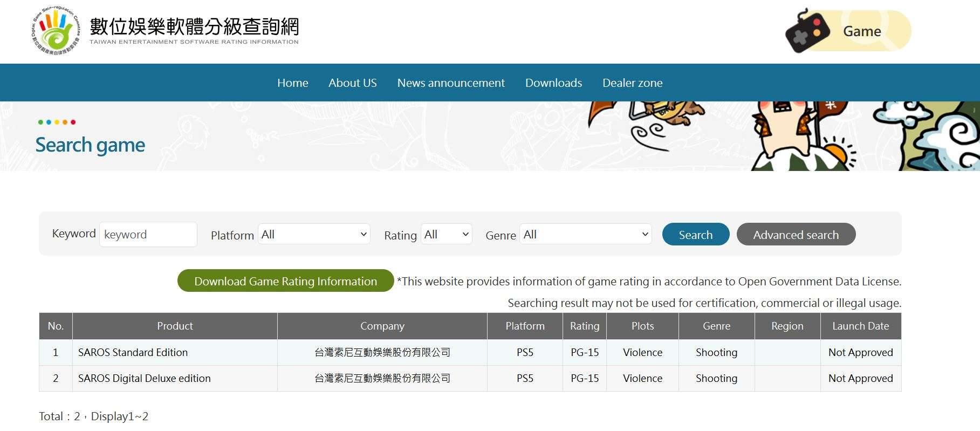Click PG-15 rating in Digital Deluxe row
980x431 pixels.
(x=585, y=378)
